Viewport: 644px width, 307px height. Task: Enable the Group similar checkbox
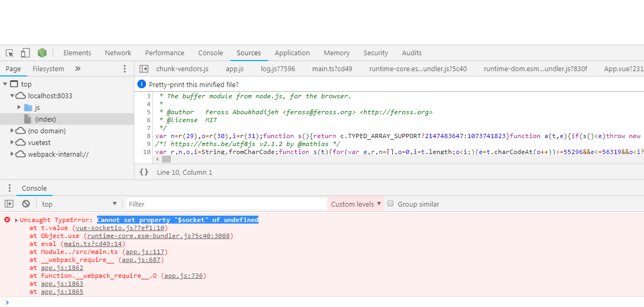tap(391, 203)
